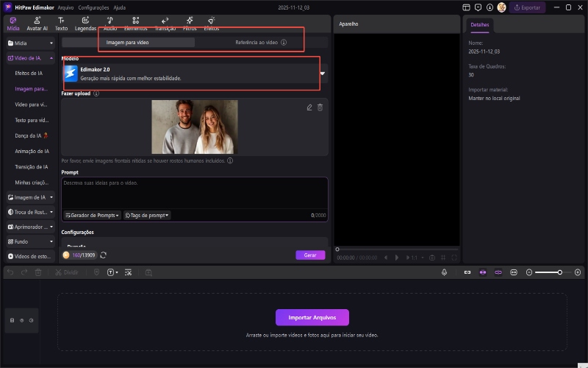
Task: Open the Filtros panel
Action: (x=190, y=23)
